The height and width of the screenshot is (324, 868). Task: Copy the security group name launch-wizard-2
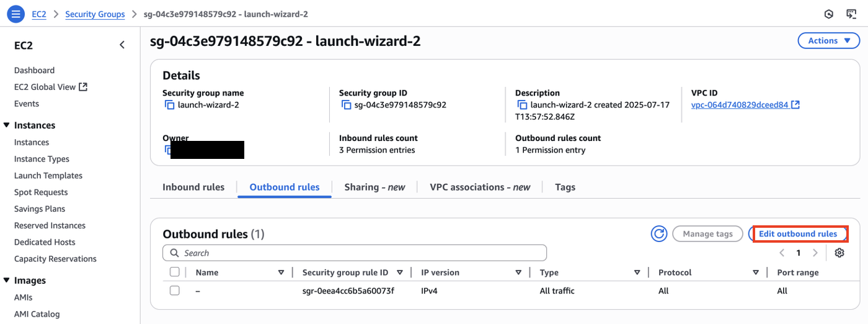169,105
